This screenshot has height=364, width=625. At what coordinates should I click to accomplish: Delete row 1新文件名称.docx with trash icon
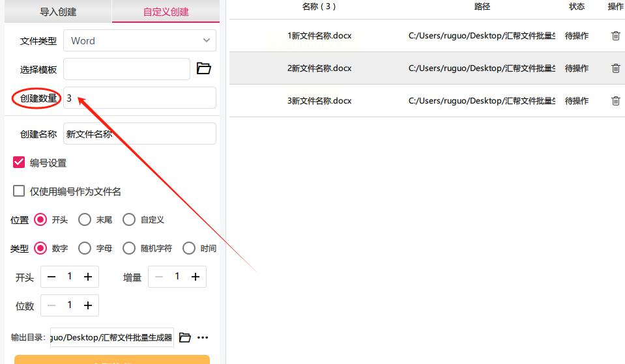[x=615, y=36]
